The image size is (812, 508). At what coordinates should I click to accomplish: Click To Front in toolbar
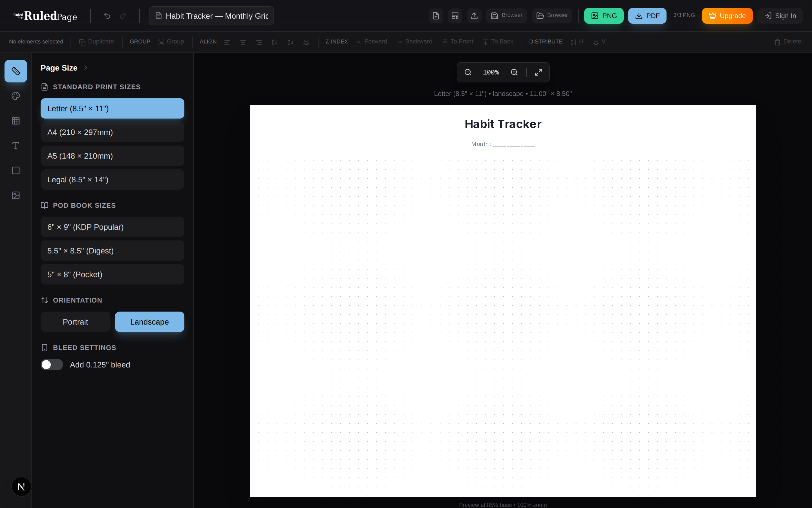pyautogui.click(x=458, y=42)
